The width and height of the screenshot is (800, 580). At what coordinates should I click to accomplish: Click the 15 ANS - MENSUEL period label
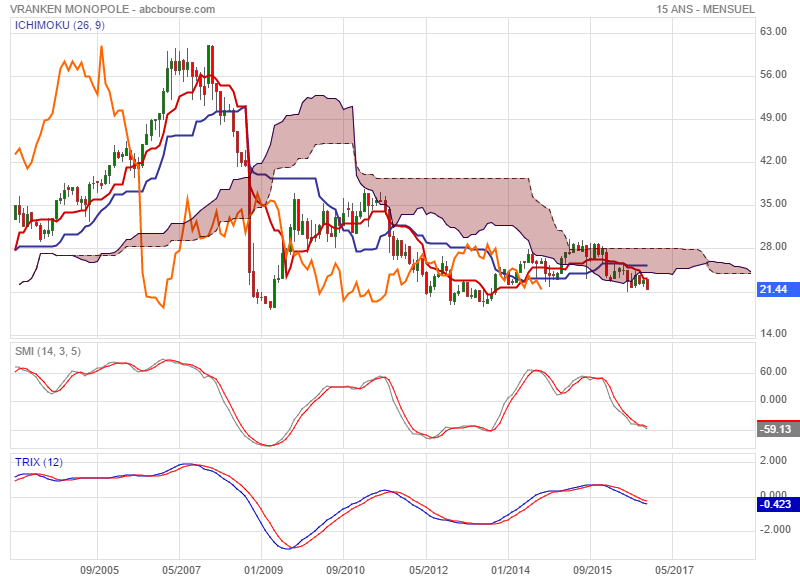point(705,9)
